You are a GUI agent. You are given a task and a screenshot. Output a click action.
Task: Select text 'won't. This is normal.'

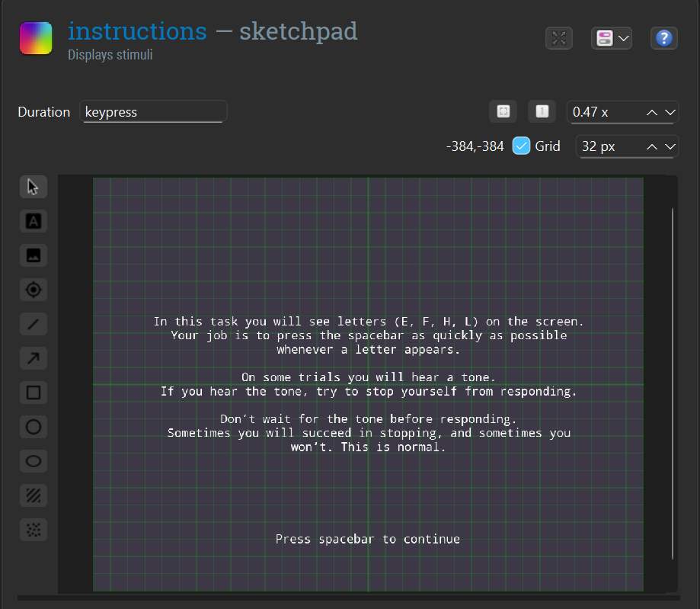click(x=369, y=447)
